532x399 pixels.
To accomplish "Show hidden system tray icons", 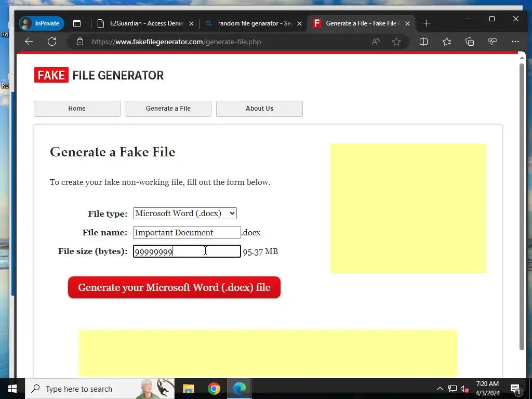I will point(440,389).
